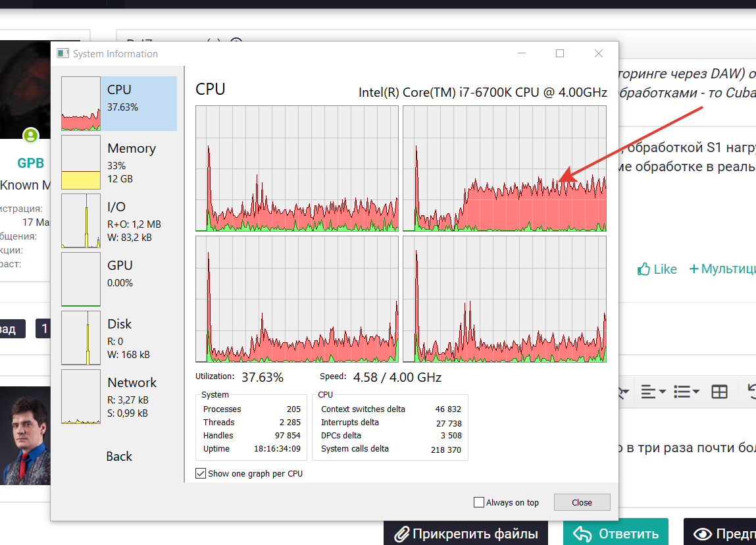The height and width of the screenshot is (545, 756).
Task: Open the Memory section in sidebar
Action: (x=119, y=162)
